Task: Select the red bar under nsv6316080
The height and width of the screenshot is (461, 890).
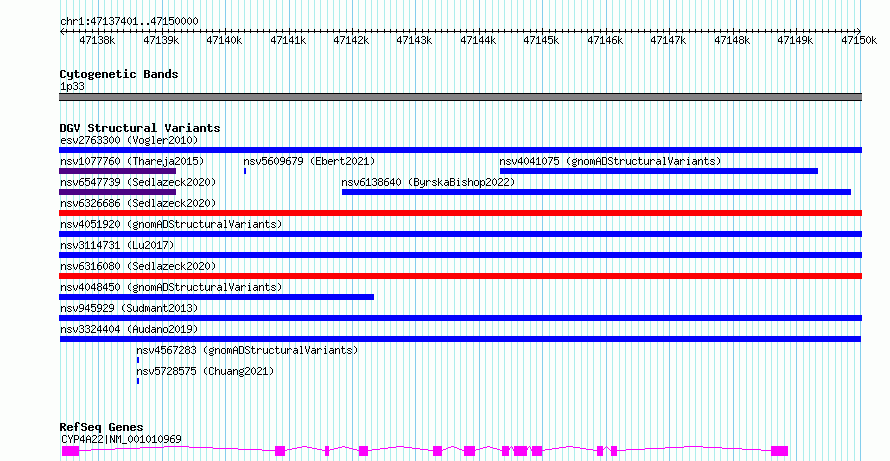Action: pyautogui.click(x=460, y=276)
